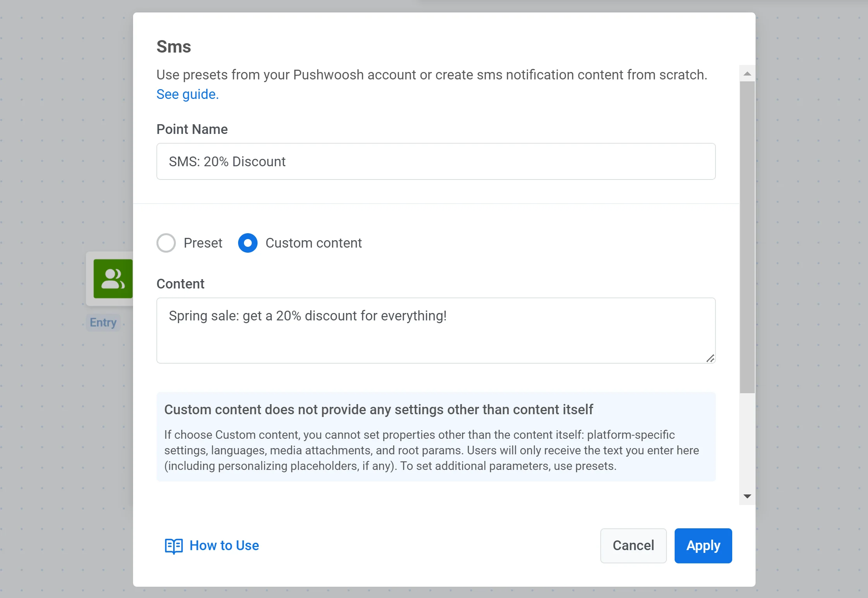Click the scrollbar up arrow
This screenshot has height=598, width=868.
(747, 74)
